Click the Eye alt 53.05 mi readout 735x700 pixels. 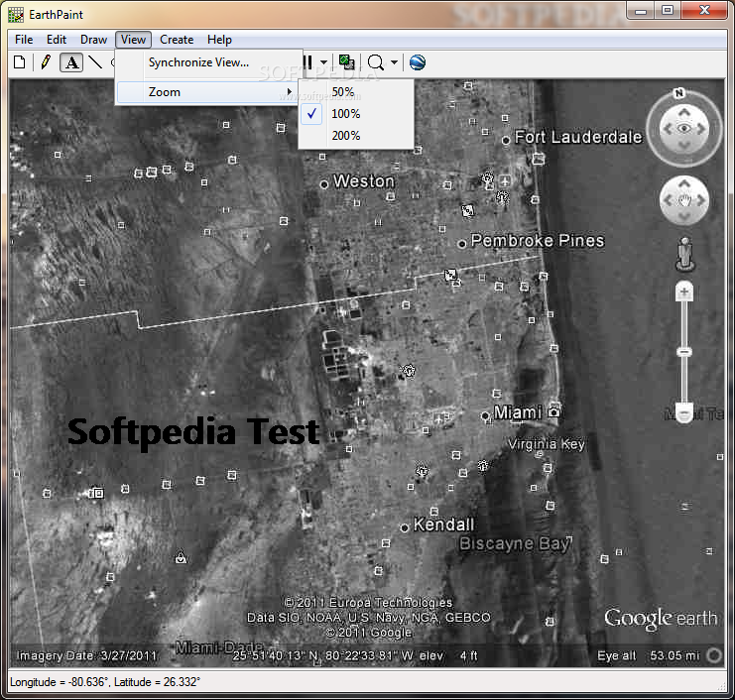coord(648,656)
